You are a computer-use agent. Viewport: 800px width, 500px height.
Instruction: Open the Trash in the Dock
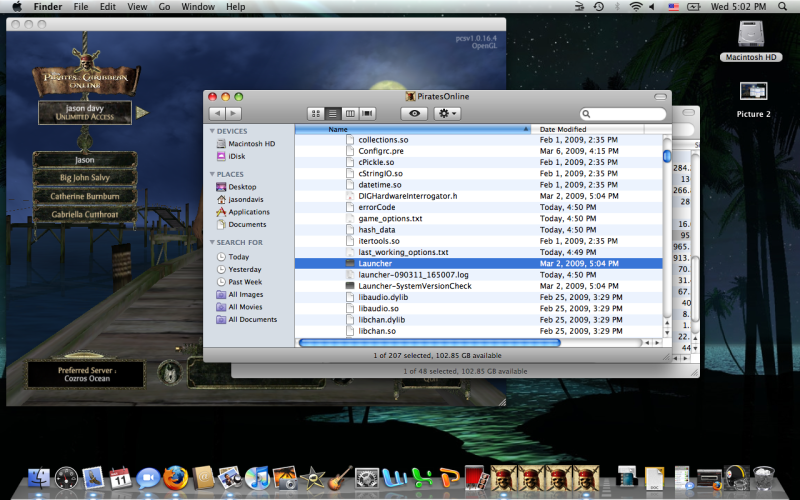tap(763, 478)
